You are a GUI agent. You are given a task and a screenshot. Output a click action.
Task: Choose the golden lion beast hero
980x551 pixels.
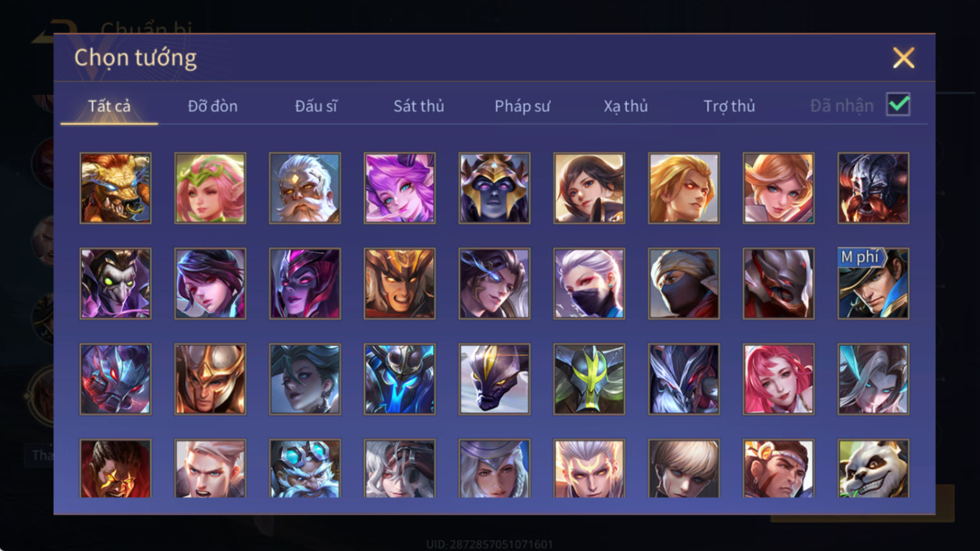[115, 188]
